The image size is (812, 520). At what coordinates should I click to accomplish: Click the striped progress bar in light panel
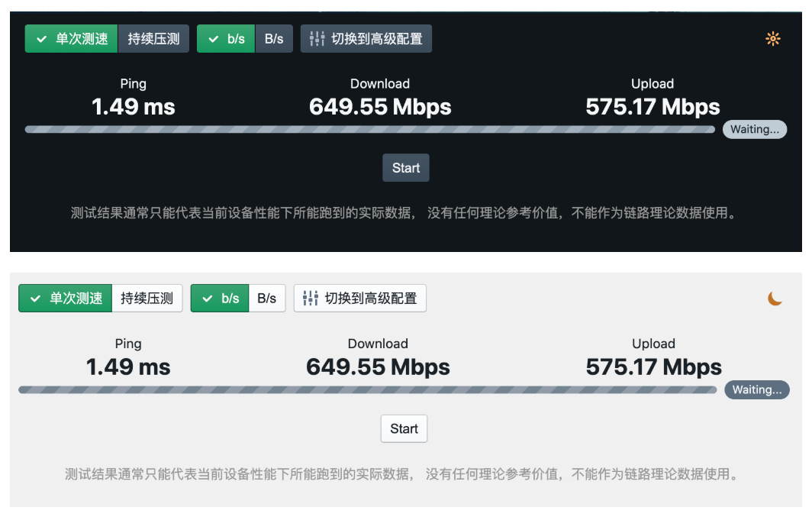click(367, 390)
